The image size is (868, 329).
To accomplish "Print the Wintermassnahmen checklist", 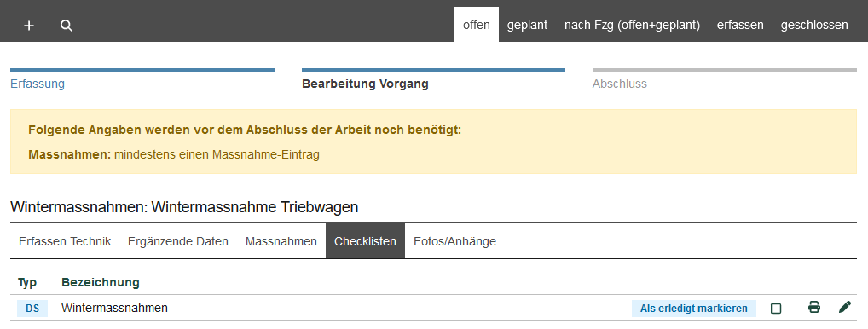I will (x=813, y=308).
